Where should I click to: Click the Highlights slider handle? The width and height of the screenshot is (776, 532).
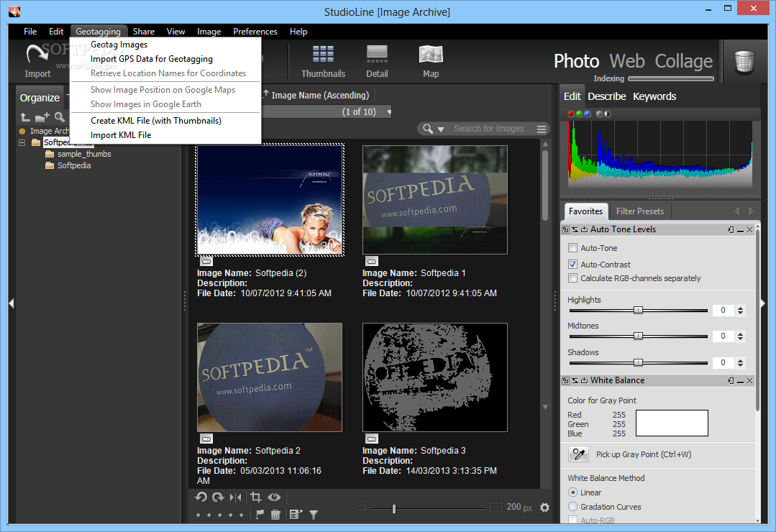coord(639,311)
